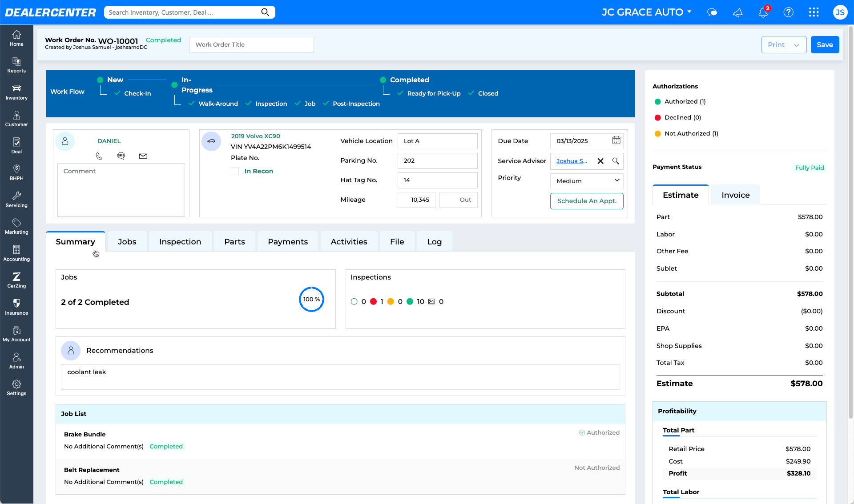854x504 pixels.
Task: Open help question mark icon
Action: pos(789,12)
